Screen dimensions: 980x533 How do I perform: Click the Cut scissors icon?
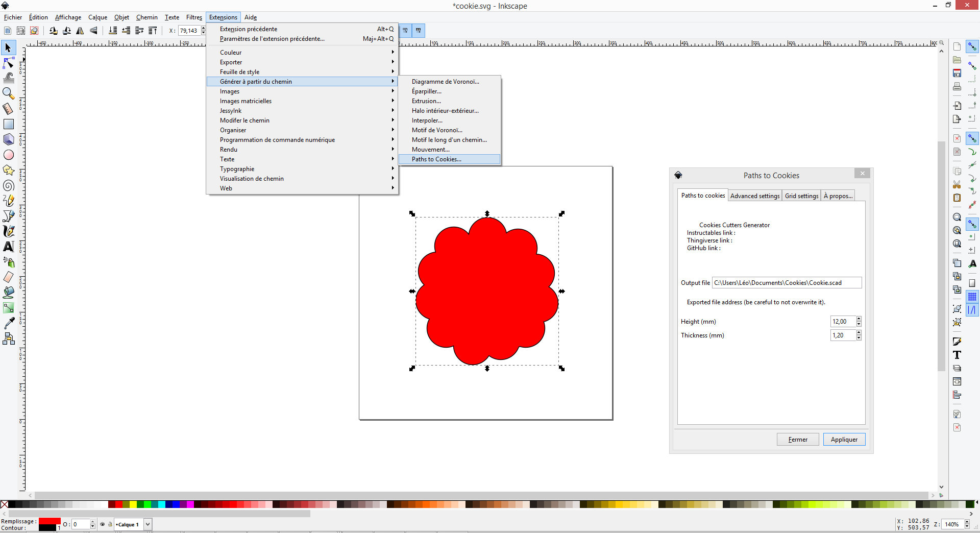[957, 184]
